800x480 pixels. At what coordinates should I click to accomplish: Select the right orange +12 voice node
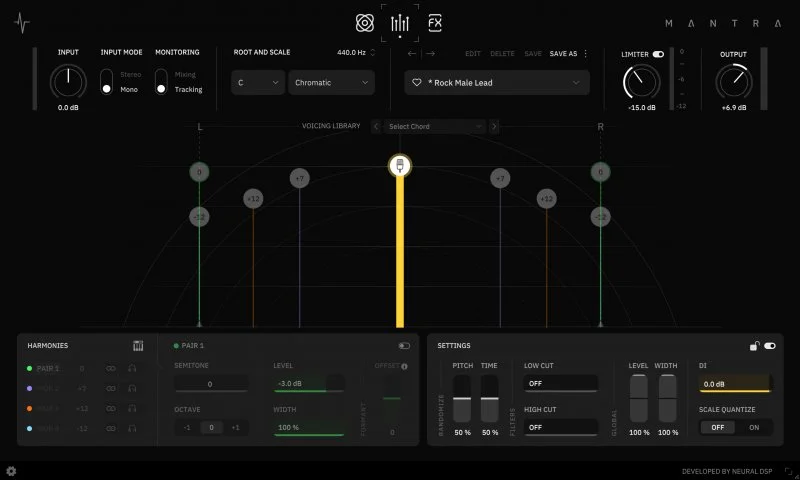546,199
